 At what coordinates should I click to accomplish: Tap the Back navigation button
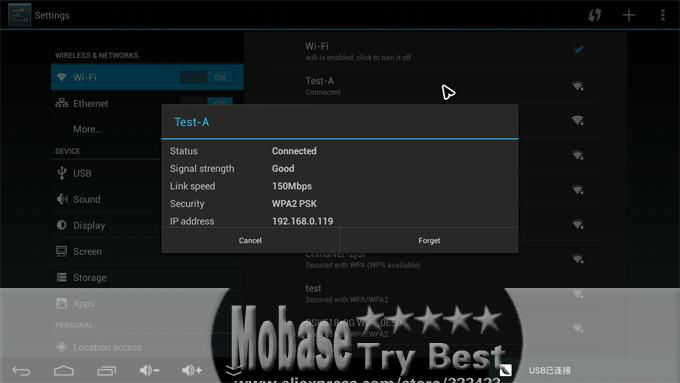click(21, 371)
